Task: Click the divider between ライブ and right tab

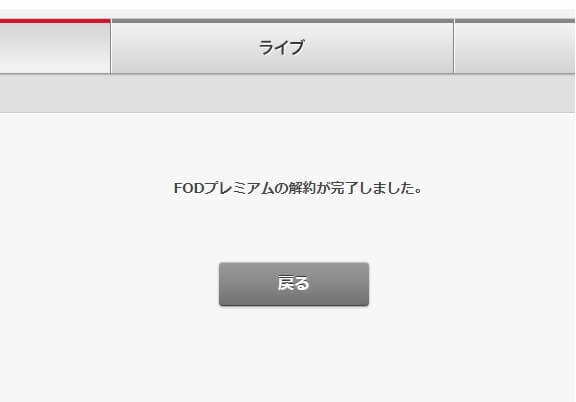Action: pos(454,47)
